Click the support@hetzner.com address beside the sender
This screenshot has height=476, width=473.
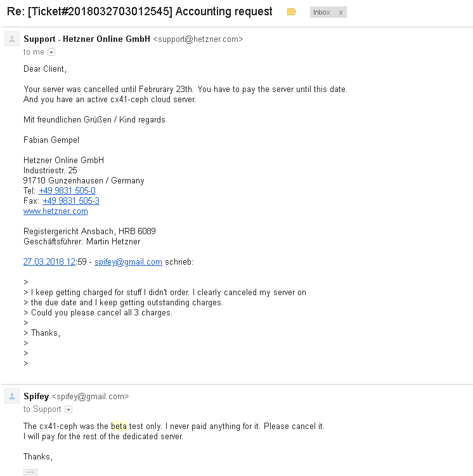(x=198, y=39)
